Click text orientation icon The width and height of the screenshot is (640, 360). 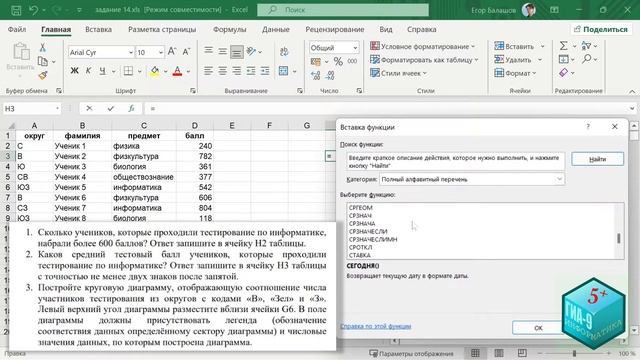(x=251, y=51)
